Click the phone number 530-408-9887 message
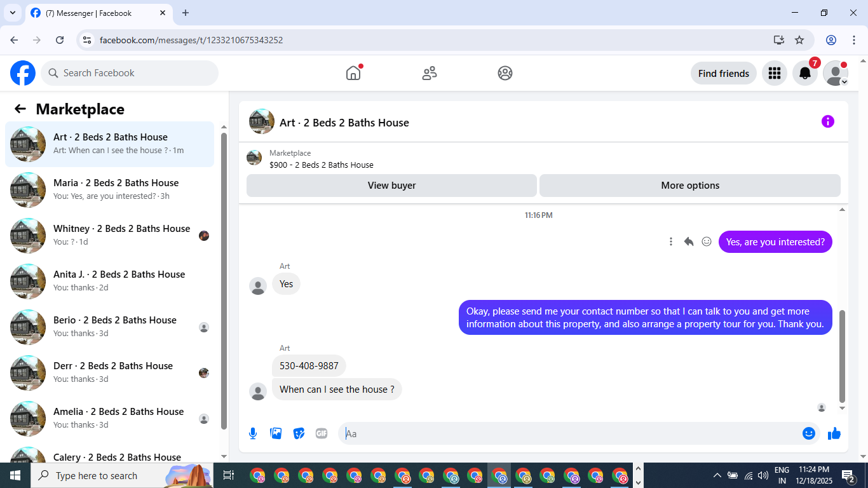 tap(309, 365)
